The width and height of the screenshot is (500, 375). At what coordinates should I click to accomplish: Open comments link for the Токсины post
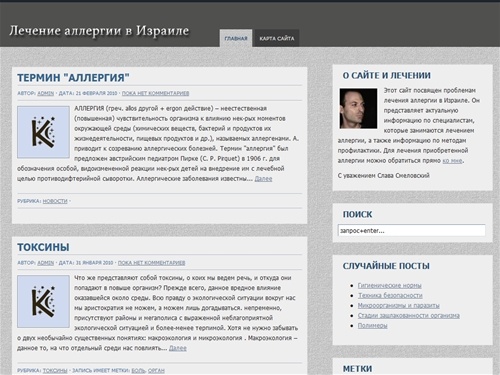[x=151, y=263]
